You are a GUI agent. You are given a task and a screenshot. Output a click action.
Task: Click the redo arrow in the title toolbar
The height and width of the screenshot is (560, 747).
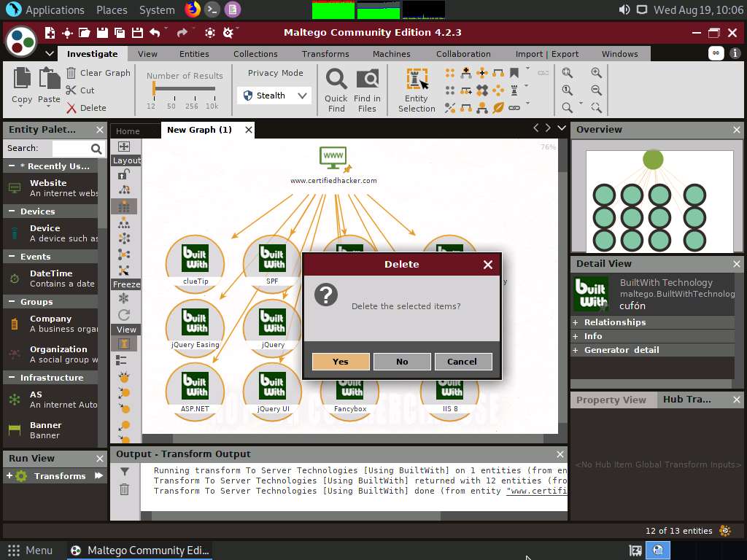[182, 33]
